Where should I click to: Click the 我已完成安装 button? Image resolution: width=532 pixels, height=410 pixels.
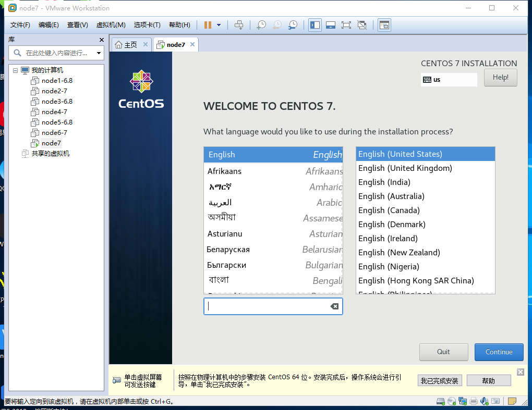click(439, 381)
